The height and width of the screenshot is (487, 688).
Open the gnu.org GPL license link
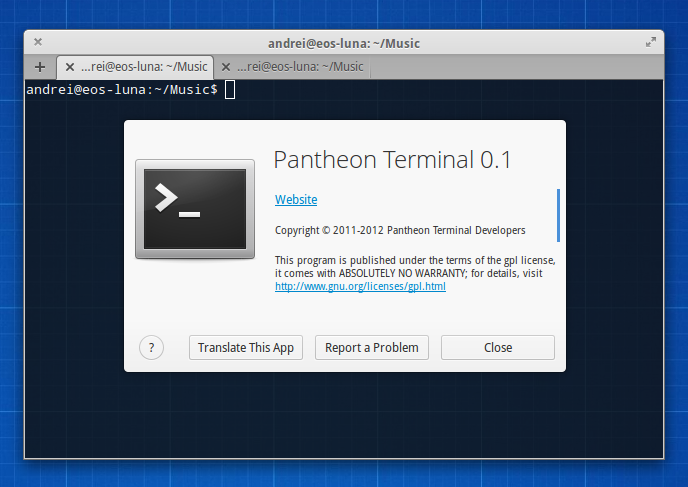click(360, 286)
